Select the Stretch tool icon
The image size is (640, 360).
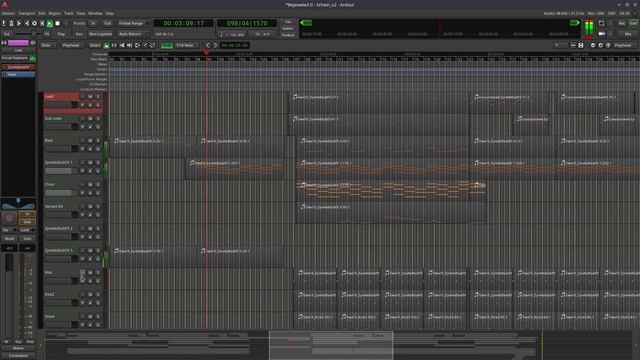138,45
